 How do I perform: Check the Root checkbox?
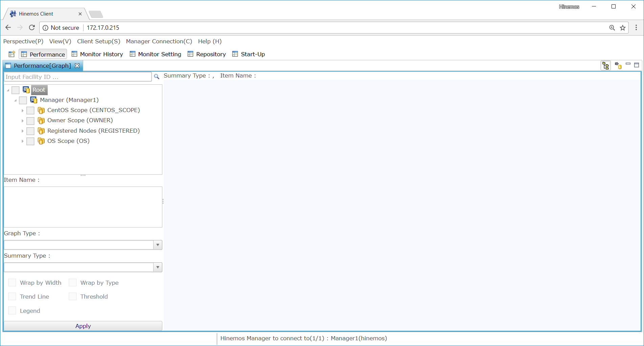point(16,90)
